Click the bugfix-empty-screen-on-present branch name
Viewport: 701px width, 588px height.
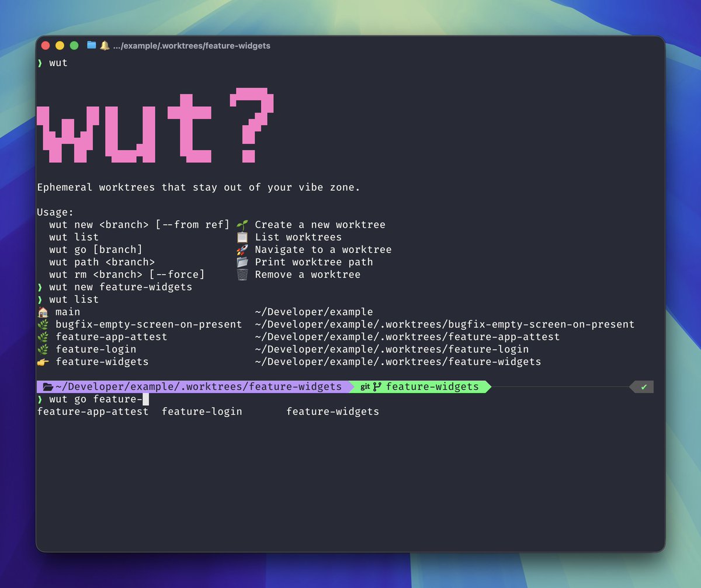pyautogui.click(x=149, y=324)
